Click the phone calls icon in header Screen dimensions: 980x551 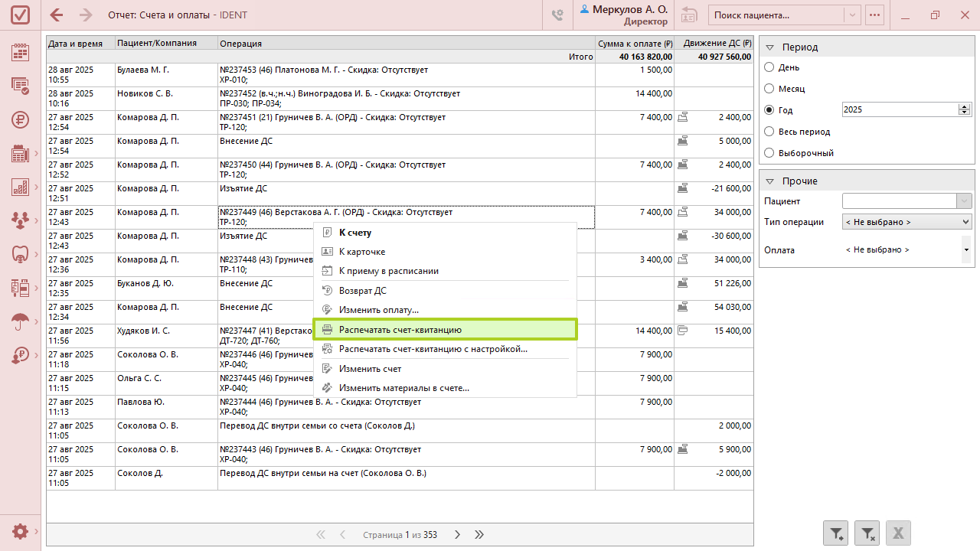[x=558, y=15]
